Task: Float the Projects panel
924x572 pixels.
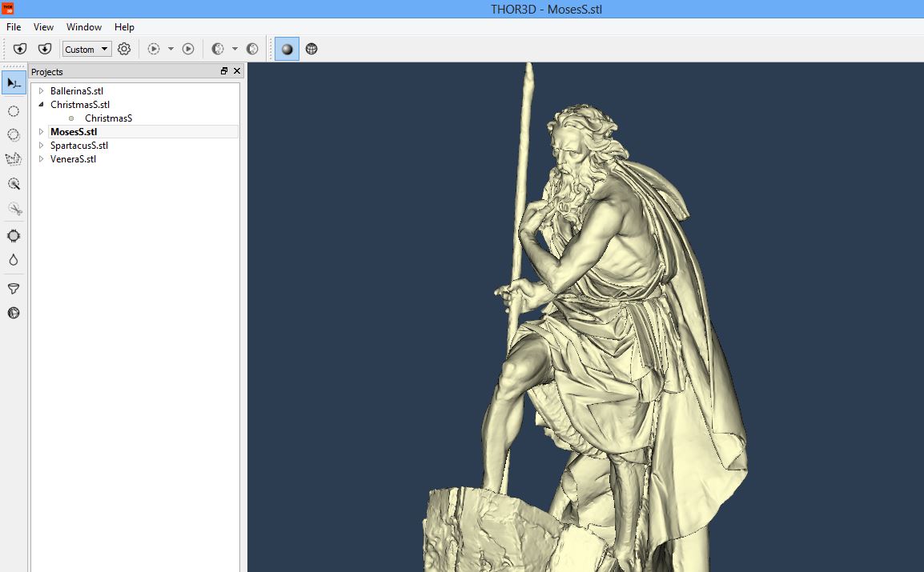Action: 224,71
